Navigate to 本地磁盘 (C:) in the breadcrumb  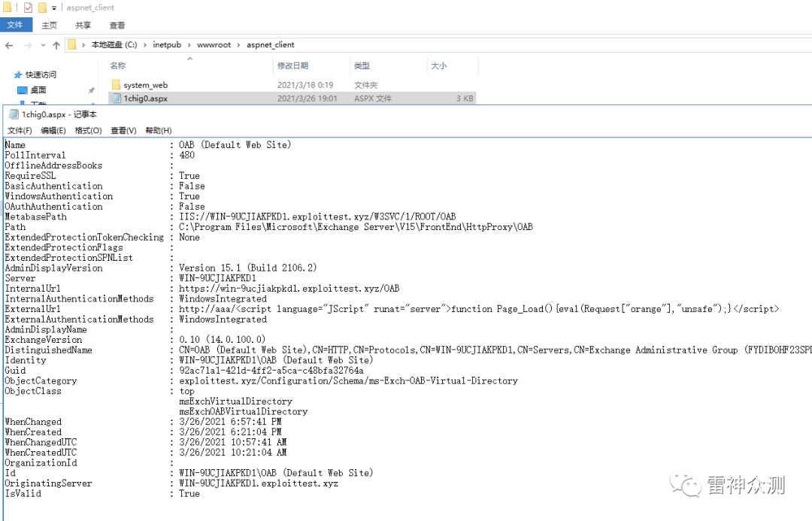pyautogui.click(x=114, y=44)
